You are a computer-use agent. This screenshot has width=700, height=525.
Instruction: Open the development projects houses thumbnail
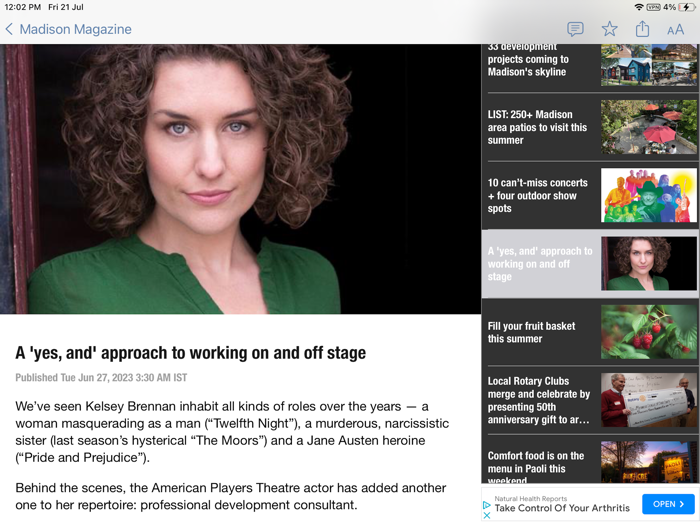[649, 65]
